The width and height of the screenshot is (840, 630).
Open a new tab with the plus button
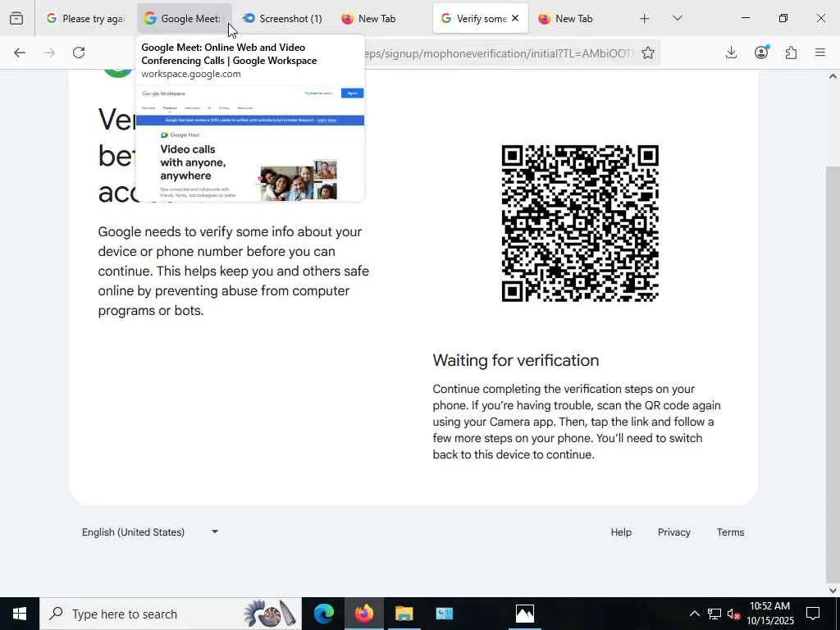(645, 19)
